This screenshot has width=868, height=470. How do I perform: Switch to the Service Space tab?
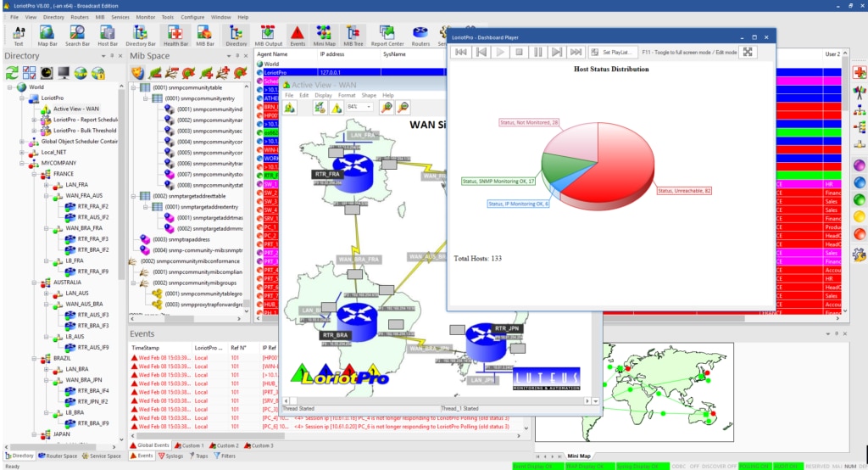102,456
